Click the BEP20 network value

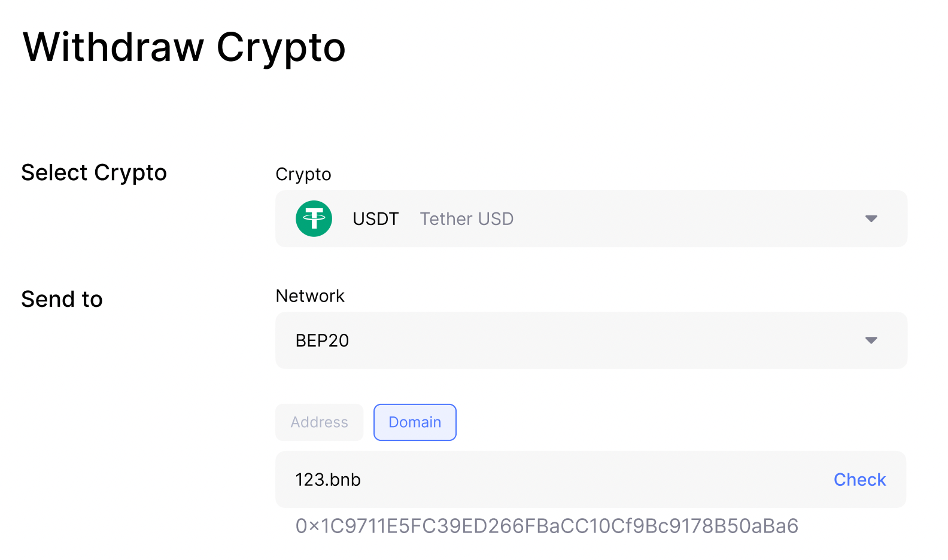[322, 340]
